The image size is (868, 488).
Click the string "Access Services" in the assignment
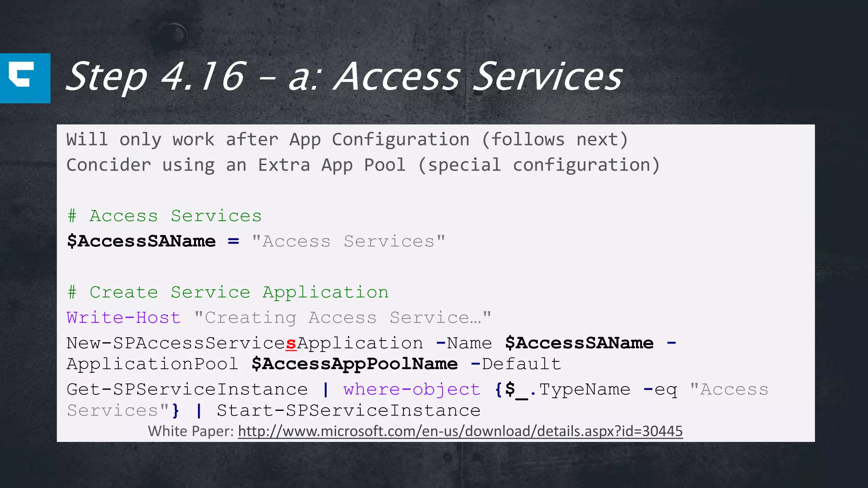coord(348,241)
